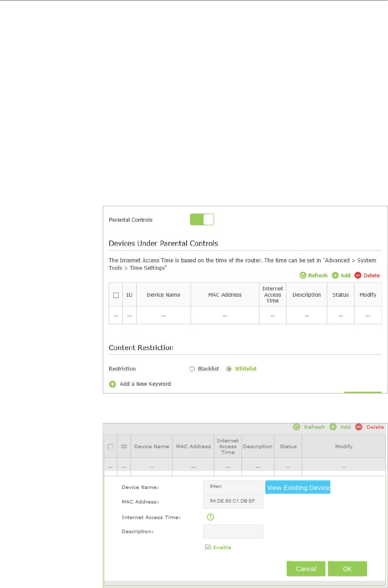388x588 pixels.
Task: Click 'MAC Address' column header in upper table
Action: coord(225,295)
